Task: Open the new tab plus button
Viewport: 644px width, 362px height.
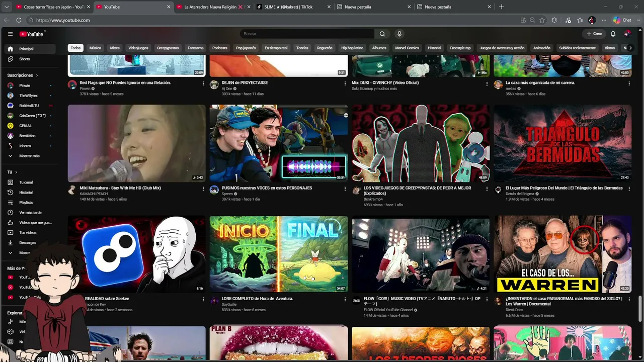Action: click(501, 7)
